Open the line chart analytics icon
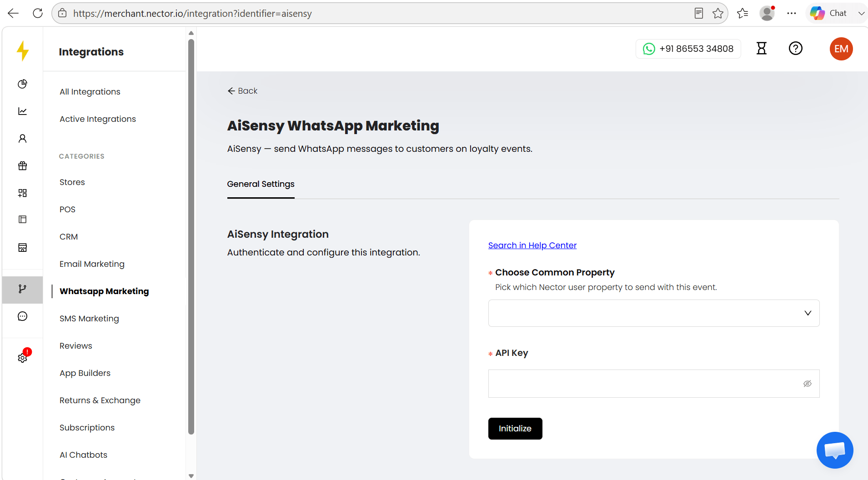The width and height of the screenshot is (868, 480). pos(22,111)
